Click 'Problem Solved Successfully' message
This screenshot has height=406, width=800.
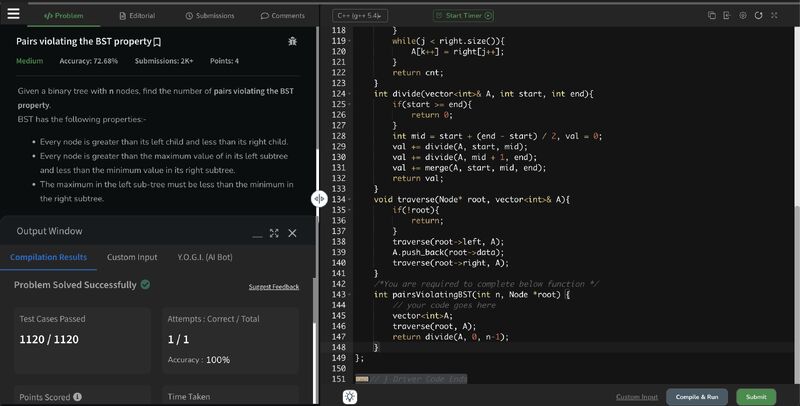[x=75, y=285]
